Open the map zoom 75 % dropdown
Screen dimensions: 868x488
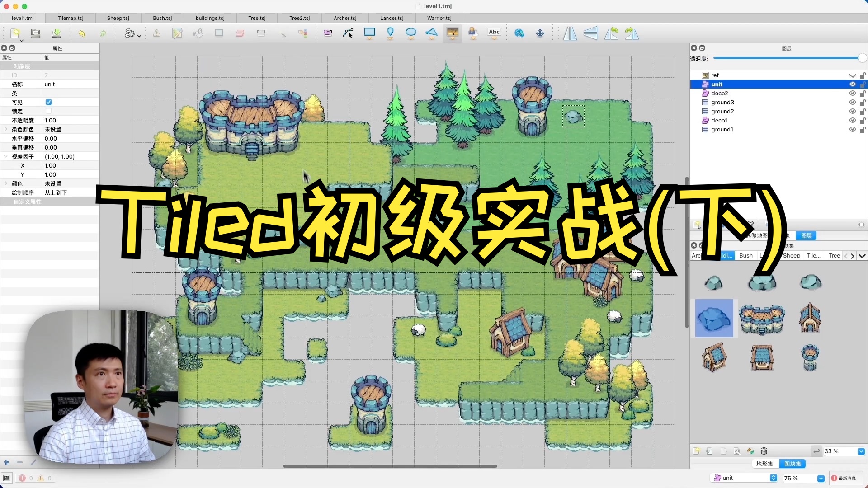[821, 478]
